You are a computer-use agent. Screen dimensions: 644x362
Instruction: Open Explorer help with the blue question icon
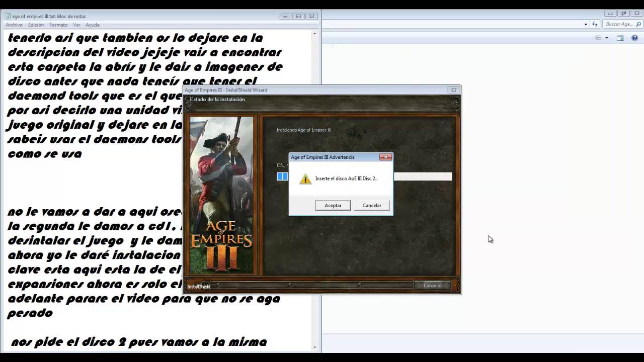634,38
